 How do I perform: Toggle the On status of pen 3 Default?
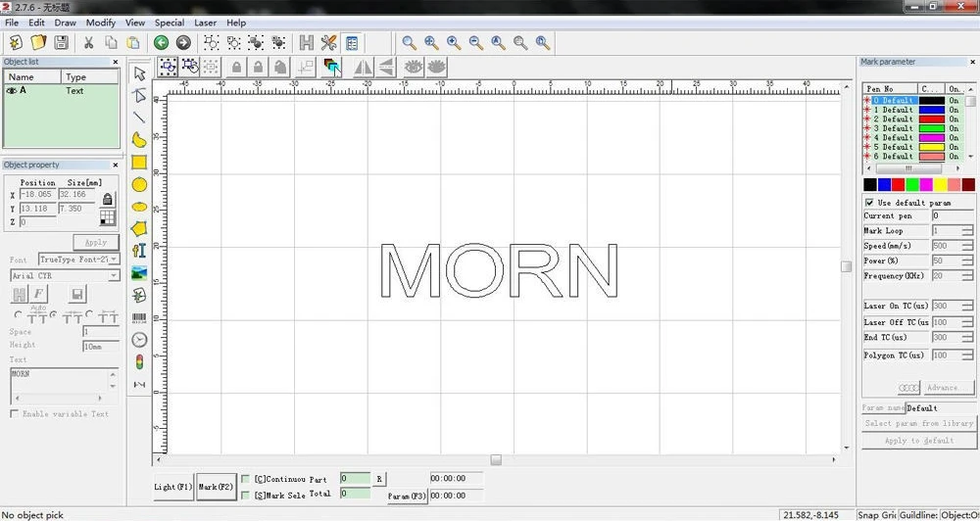coord(954,128)
